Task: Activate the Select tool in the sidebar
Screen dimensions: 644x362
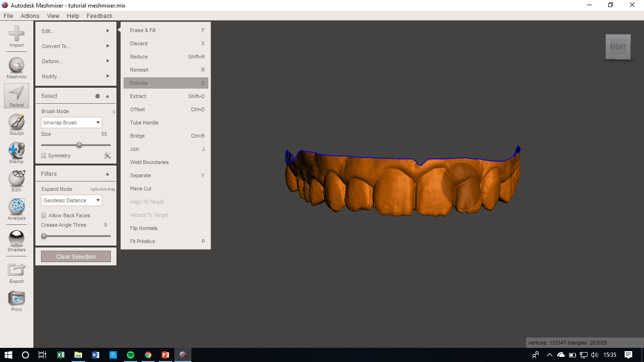Action: click(x=17, y=96)
